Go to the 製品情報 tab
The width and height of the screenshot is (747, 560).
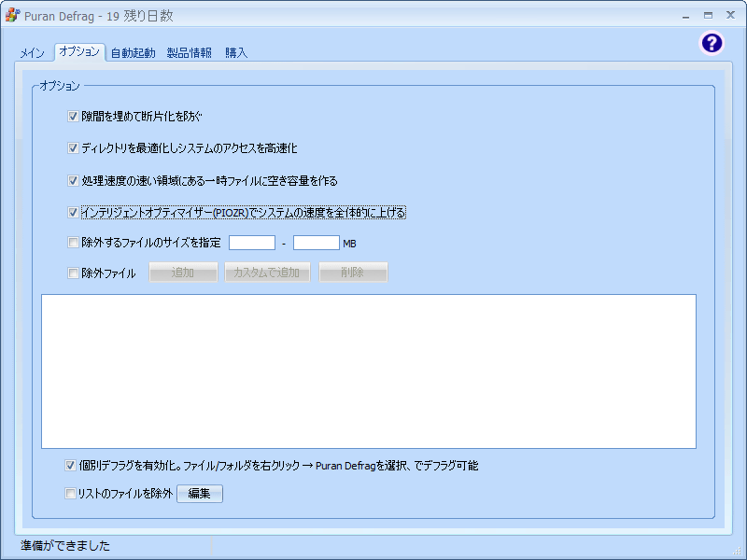(190, 53)
